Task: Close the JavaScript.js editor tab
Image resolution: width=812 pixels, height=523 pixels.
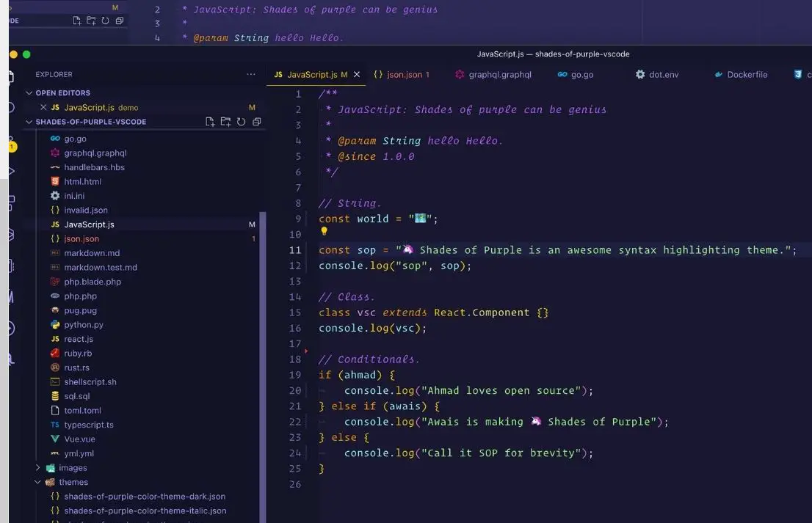Action: coord(356,74)
